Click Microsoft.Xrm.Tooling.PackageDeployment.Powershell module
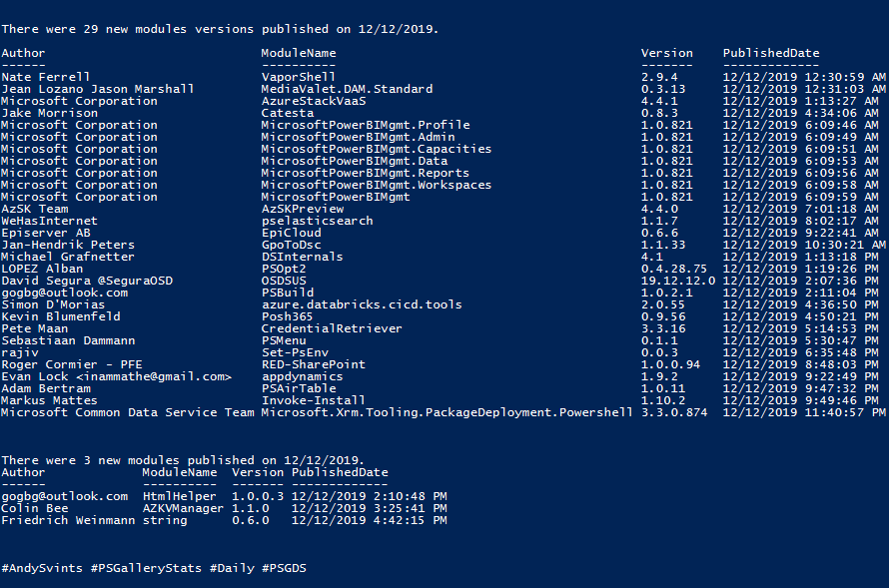Image resolution: width=889 pixels, height=588 pixels. [x=446, y=412]
